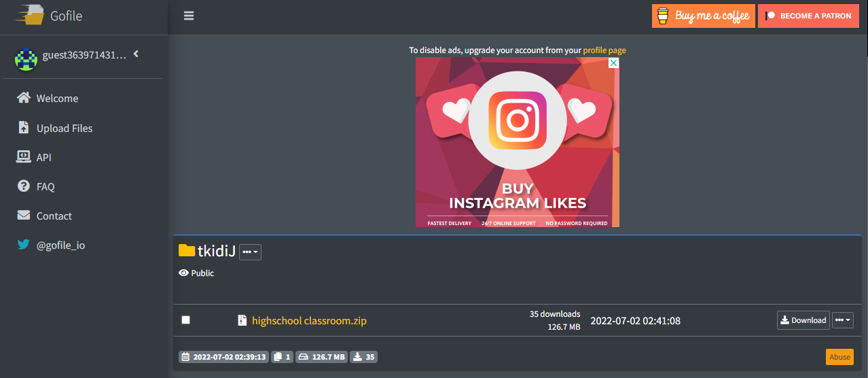
Task: Click the guest account avatar
Action: click(x=26, y=60)
